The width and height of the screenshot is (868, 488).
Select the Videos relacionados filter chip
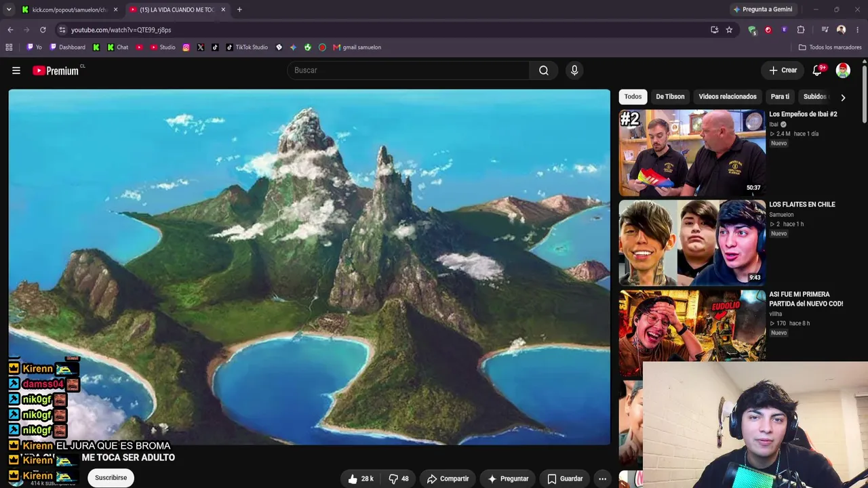728,97
